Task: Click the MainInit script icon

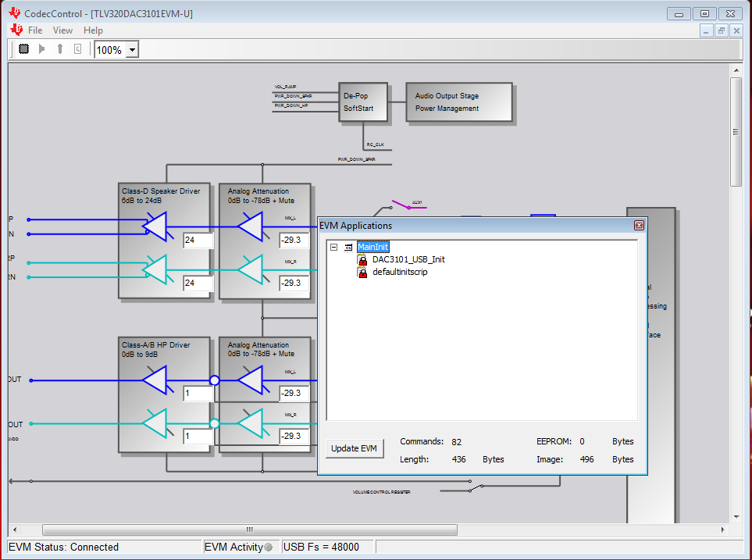Action: point(348,247)
